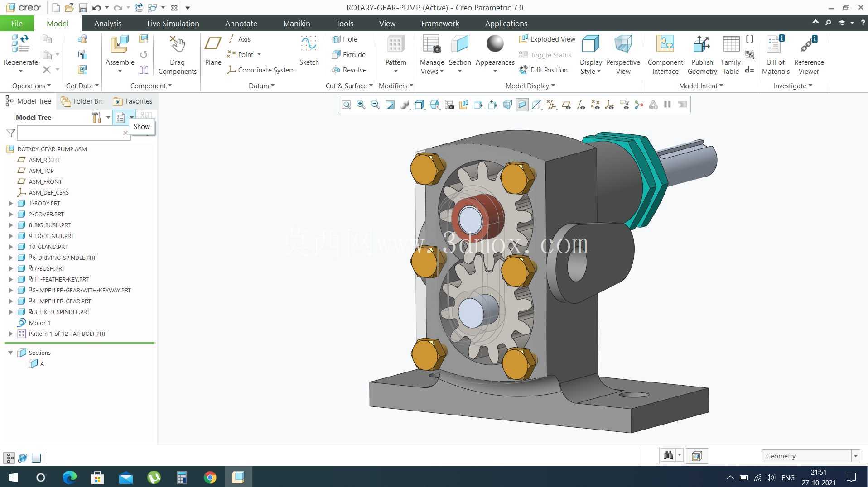Toggle Perspective View on the ribbon

623,54
